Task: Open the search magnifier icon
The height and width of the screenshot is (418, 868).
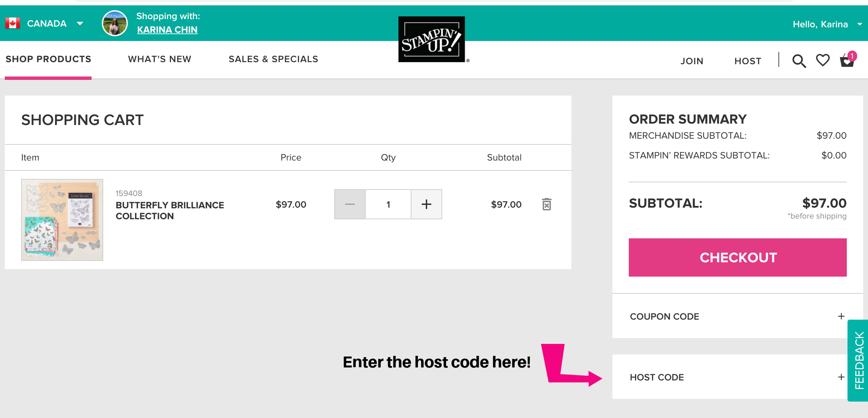Action: 799,61
